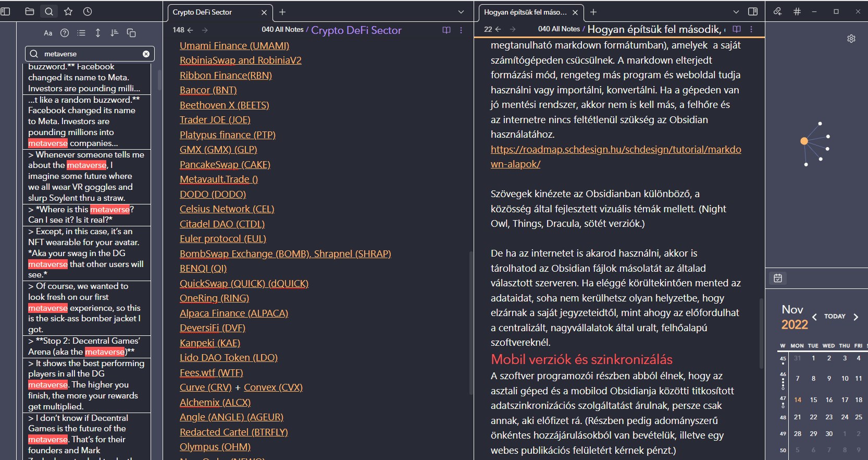Viewport: 868px width, 460px height.
Task: Toggle collapse results list icon
Action: click(81, 33)
